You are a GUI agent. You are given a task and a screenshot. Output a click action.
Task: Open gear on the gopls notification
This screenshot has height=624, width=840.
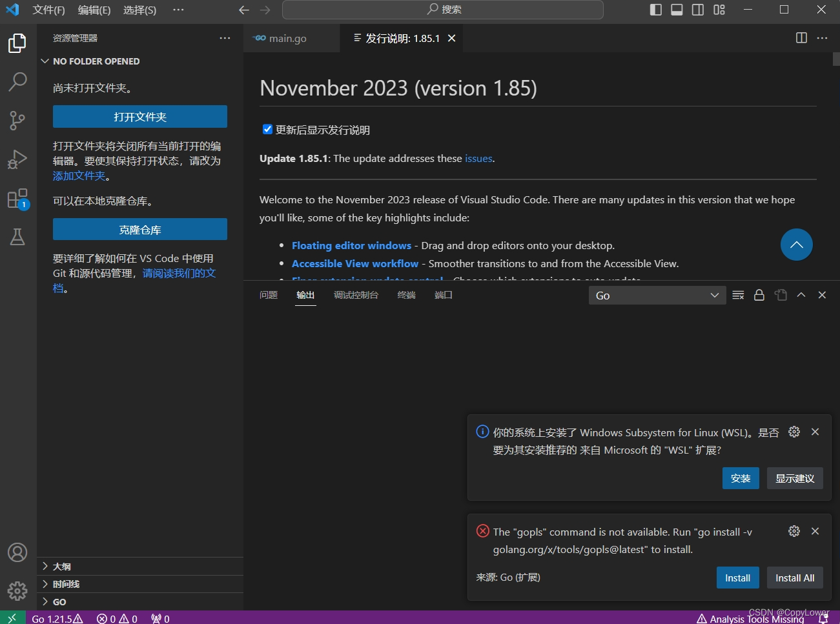tap(794, 531)
